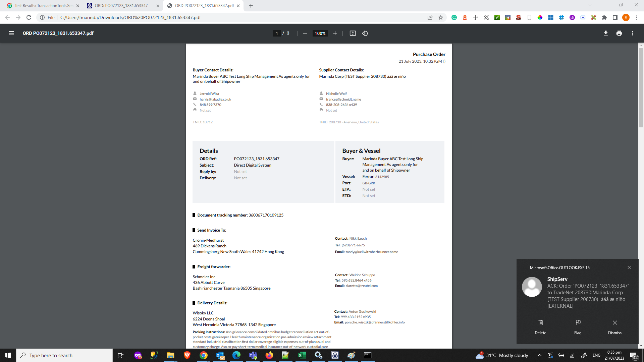Open PDF viewer more actions menu
Image resolution: width=644 pixels, height=362 pixels.
pos(632,33)
